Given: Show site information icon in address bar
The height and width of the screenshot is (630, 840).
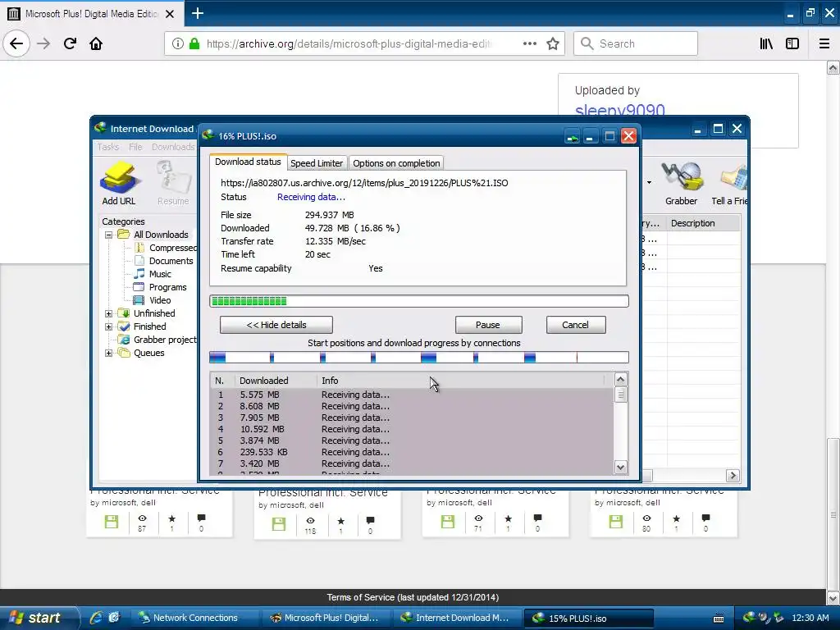Looking at the screenshot, I should pyautogui.click(x=178, y=44).
